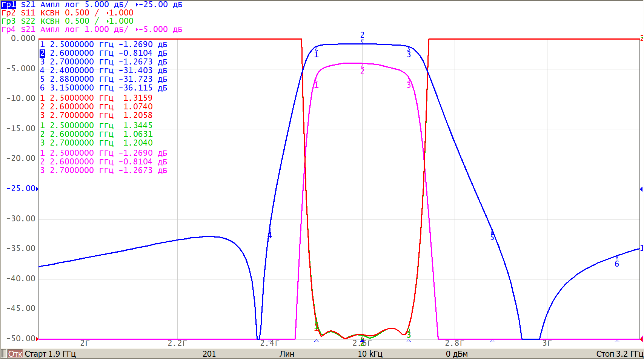Screen dimensions: 644x359
Task: Toggle the Отк status indicator
Action: [15, 354]
